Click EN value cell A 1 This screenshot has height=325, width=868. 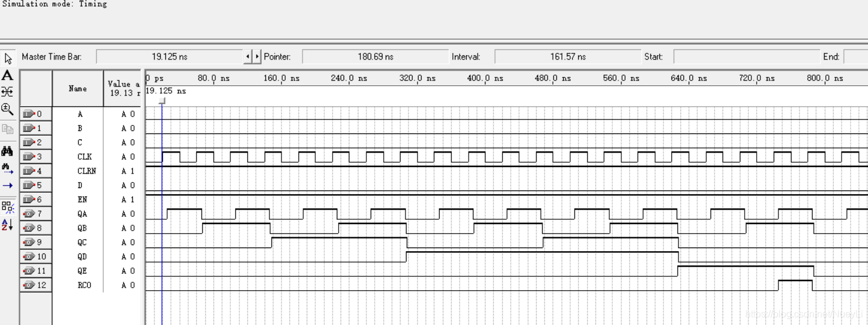tap(128, 199)
